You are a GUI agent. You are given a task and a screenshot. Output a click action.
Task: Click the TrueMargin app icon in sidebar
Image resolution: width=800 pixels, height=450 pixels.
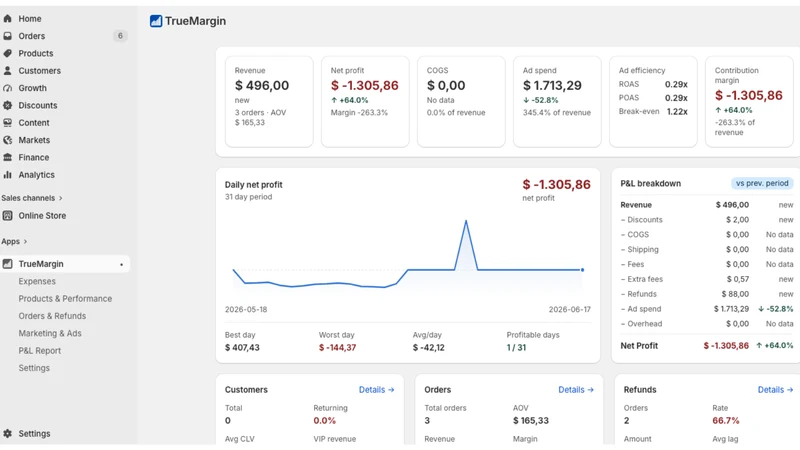click(x=7, y=264)
